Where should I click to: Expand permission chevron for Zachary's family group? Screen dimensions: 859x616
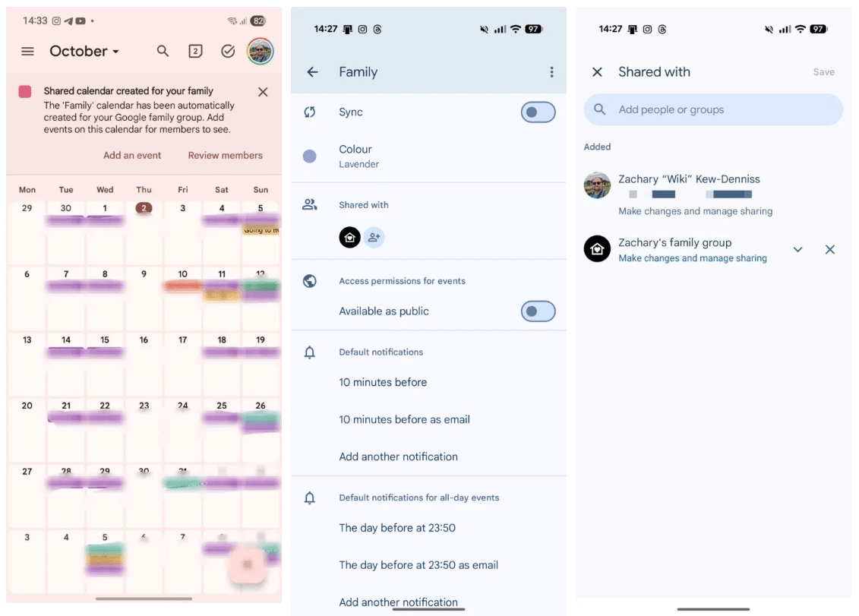tap(797, 250)
